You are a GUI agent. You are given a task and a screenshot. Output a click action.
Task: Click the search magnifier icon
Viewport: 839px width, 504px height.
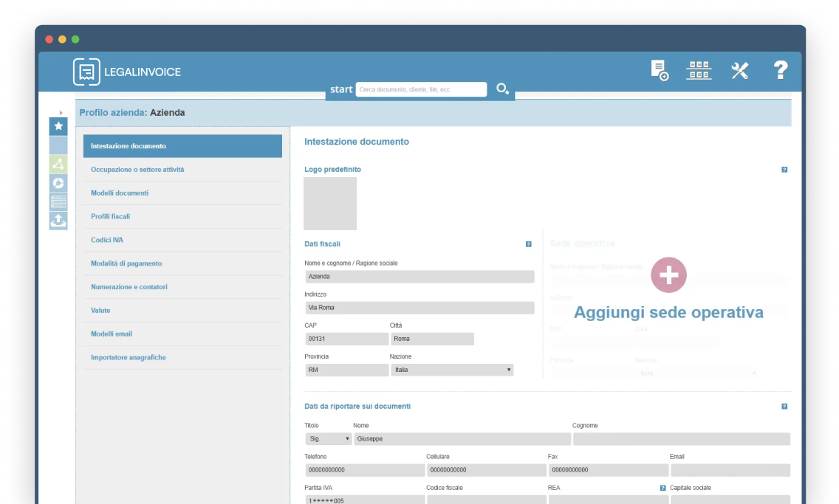pos(502,89)
